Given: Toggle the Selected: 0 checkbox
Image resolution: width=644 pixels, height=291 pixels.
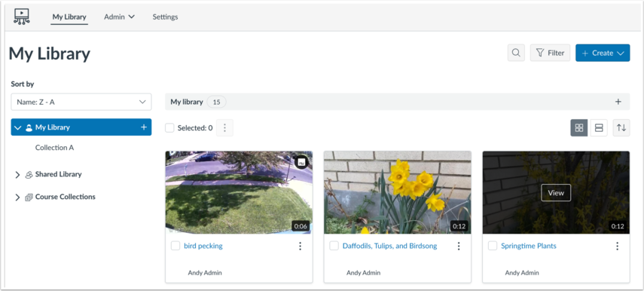Looking at the screenshot, I should click(169, 128).
